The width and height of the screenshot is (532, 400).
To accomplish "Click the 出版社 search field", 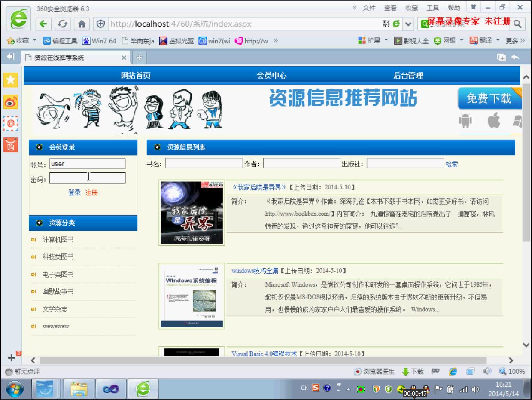I will point(405,163).
